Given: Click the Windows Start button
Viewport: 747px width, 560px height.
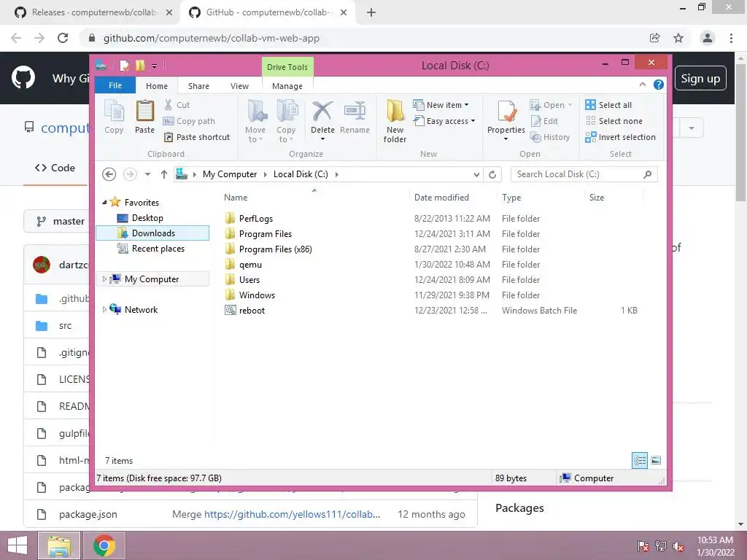Looking at the screenshot, I should click(x=18, y=545).
